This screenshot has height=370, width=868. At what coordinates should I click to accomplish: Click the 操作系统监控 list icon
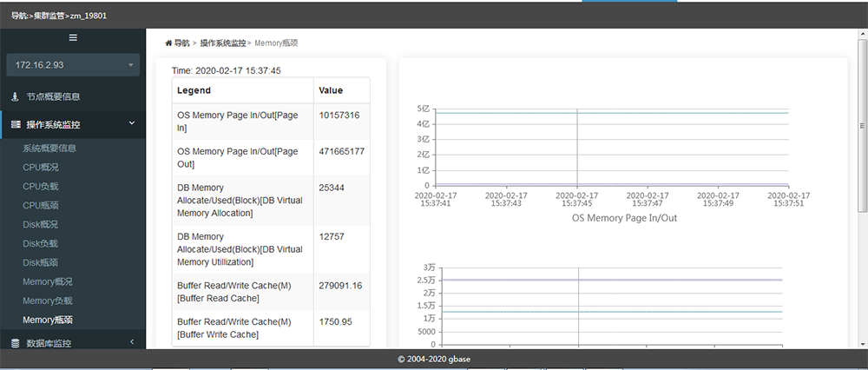[x=16, y=124]
